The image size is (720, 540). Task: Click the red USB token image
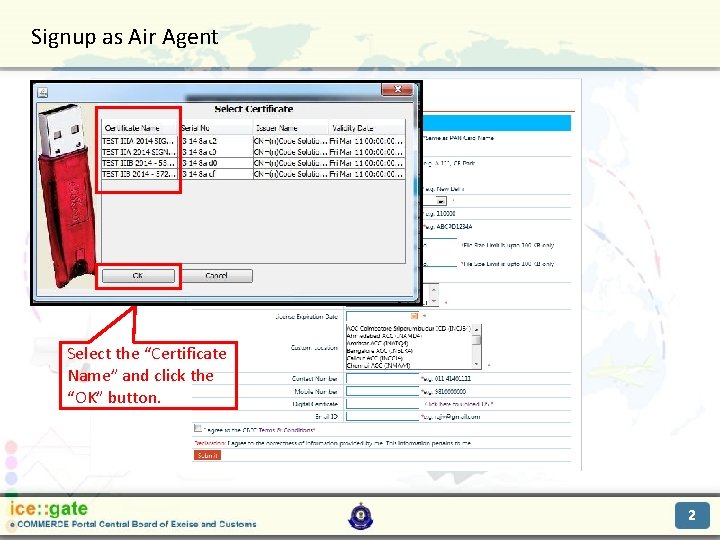67,197
